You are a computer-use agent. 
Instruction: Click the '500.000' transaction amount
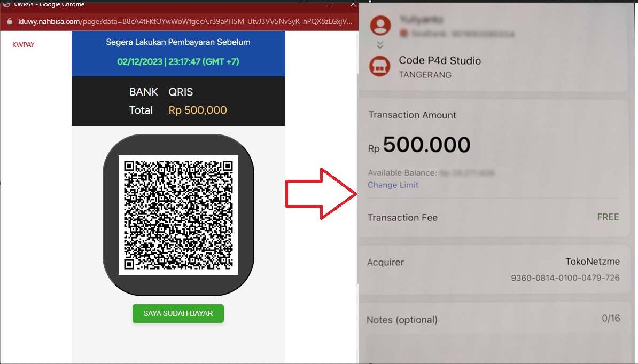[426, 145]
